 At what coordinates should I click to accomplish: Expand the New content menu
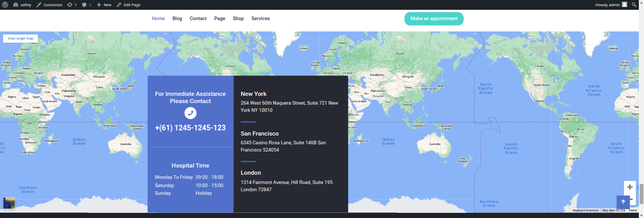pos(104,5)
